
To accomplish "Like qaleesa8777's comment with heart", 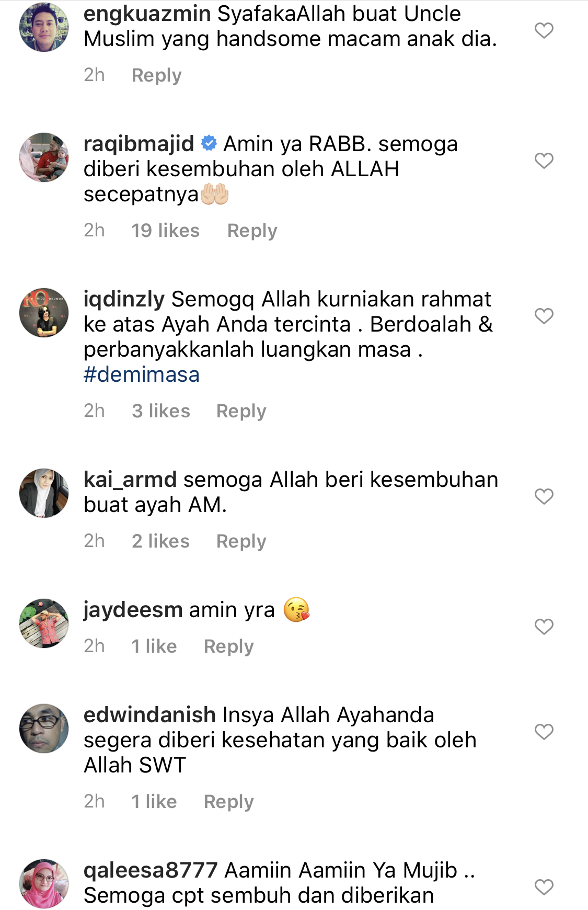I will (544, 887).
